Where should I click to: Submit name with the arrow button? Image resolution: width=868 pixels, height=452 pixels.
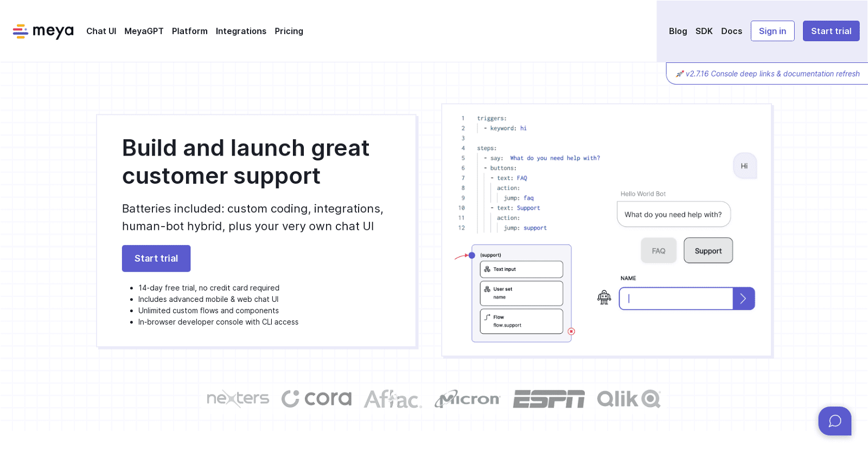pos(744,299)
